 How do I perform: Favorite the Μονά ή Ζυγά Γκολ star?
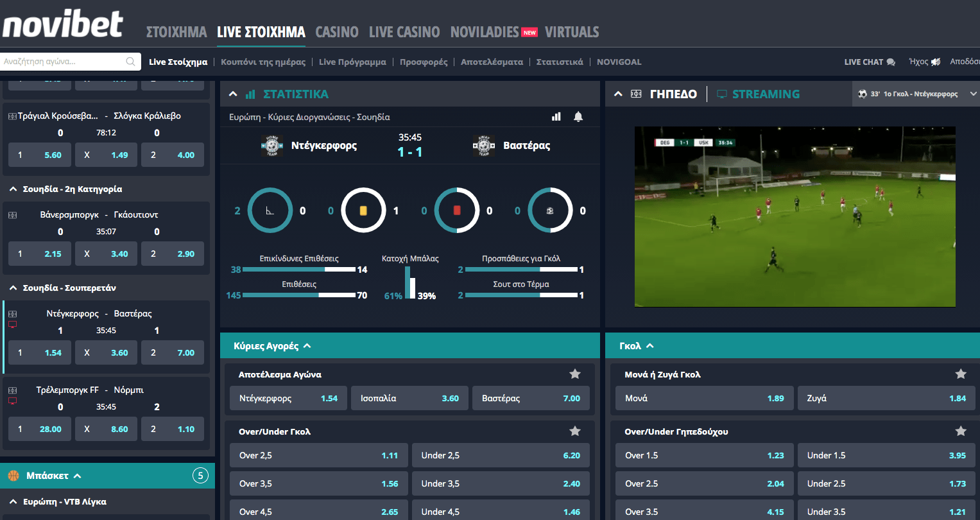click(961, 374)
